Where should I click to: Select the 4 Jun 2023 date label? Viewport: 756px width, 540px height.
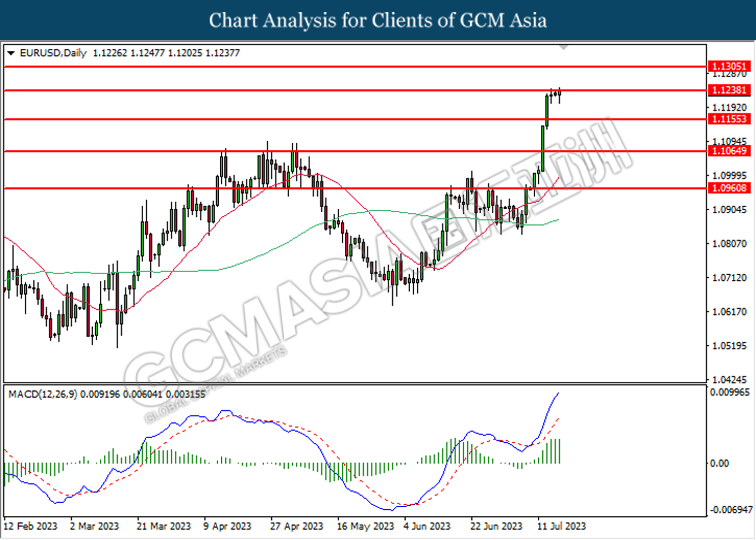427,526
